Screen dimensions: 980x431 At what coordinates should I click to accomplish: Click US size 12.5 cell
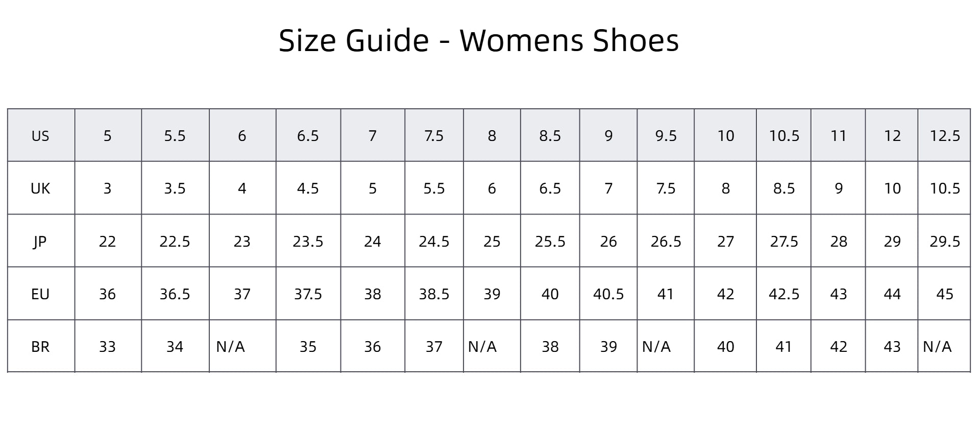(x=944, y=136)
